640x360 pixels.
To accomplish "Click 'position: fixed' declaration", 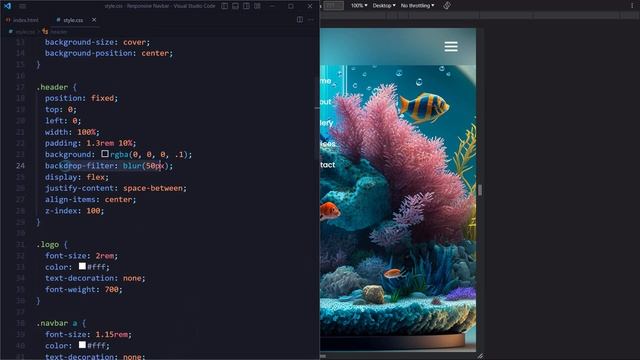I will pos(81,98).
